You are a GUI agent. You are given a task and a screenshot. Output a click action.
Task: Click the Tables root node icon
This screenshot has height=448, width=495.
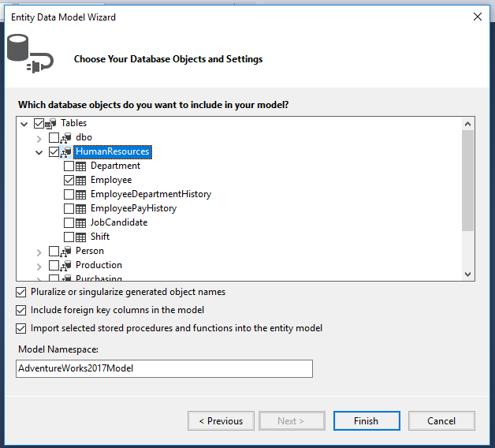(50, 123)
